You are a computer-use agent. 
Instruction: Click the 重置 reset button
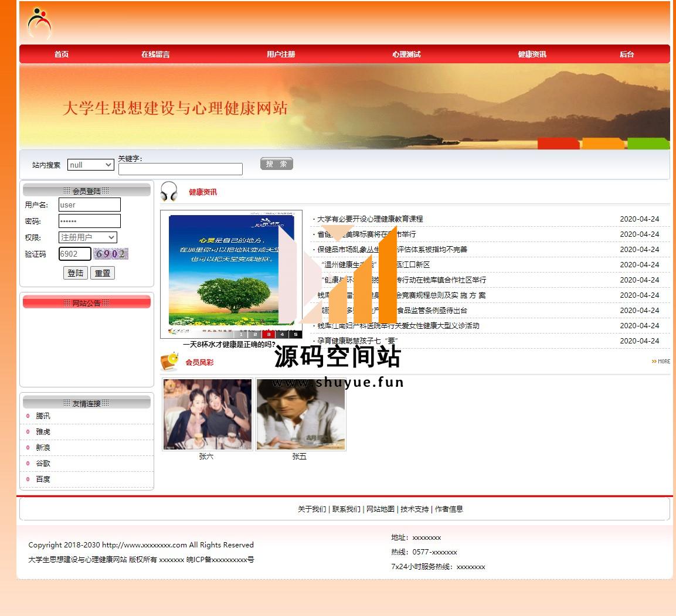point(103,273)
